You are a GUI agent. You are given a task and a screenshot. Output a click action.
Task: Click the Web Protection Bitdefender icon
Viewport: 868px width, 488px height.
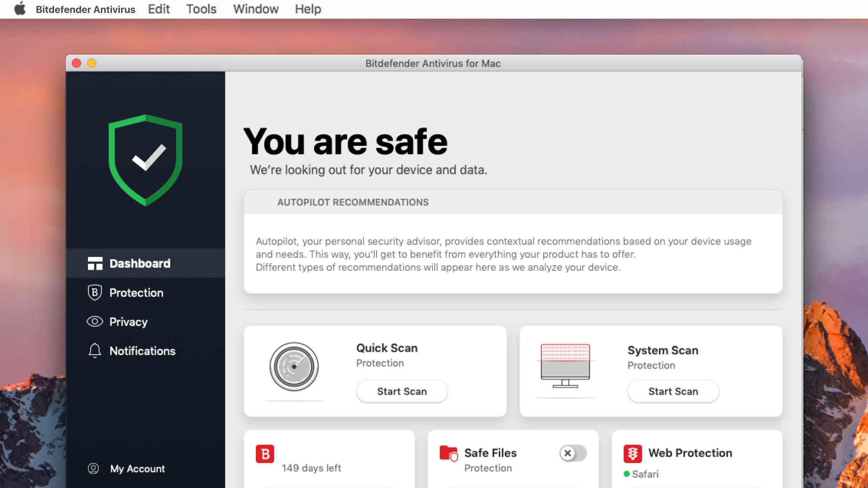pyautogui.click(x=631, y=454)
